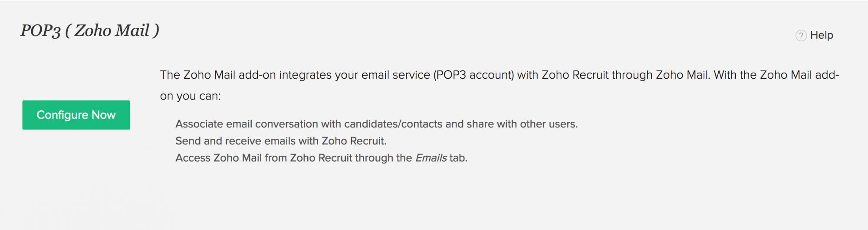Screen dimensions: 868x230
Task: Click the green Configure Now button
Action: click(76, 115)
